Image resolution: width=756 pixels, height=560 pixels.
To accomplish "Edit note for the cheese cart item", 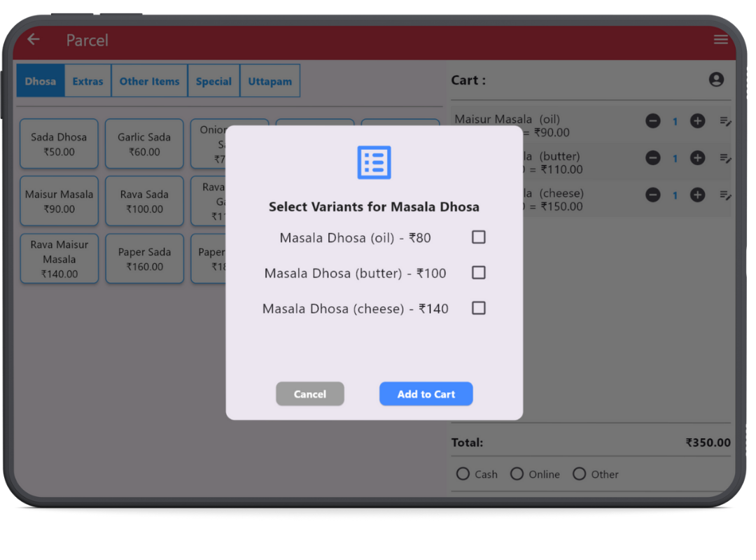I will (x=725, y=195).
